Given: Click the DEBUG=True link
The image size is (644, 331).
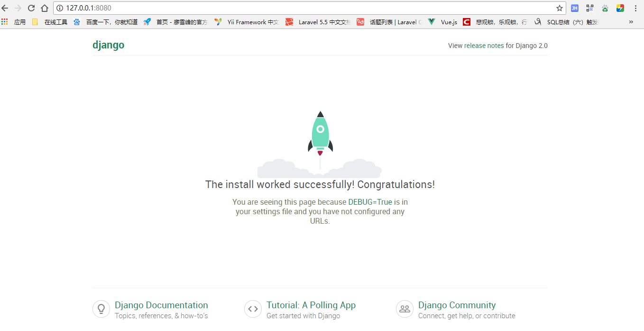Looking at the screenshot, I should 370,202.
